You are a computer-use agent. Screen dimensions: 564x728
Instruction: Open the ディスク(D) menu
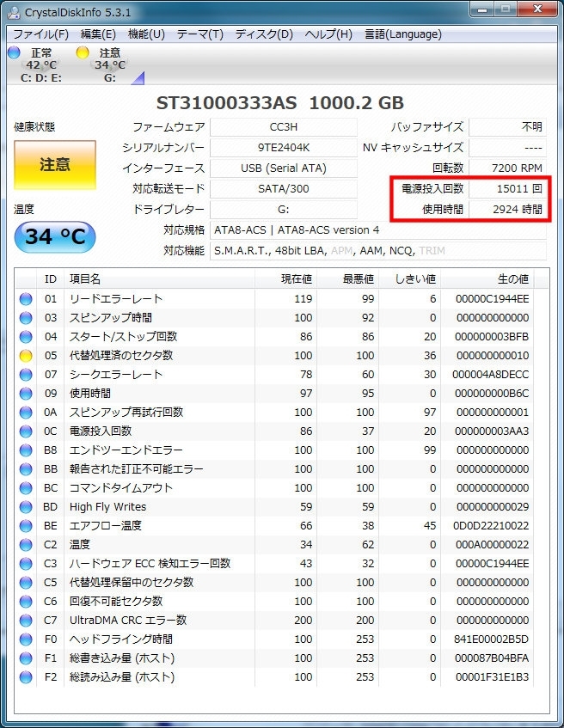(264, 34)
